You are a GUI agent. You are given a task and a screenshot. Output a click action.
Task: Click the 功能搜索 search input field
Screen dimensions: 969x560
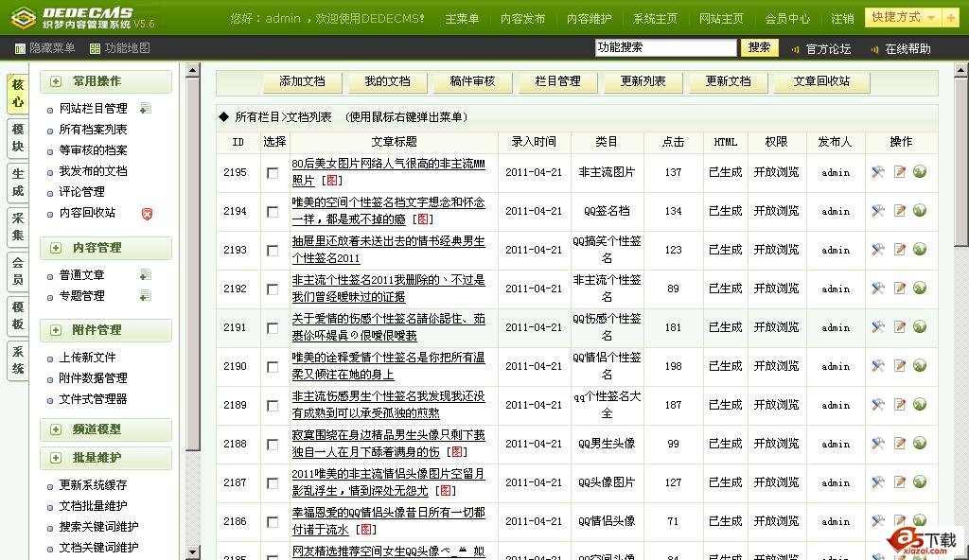pyautogui.click(x=665, y=47)
